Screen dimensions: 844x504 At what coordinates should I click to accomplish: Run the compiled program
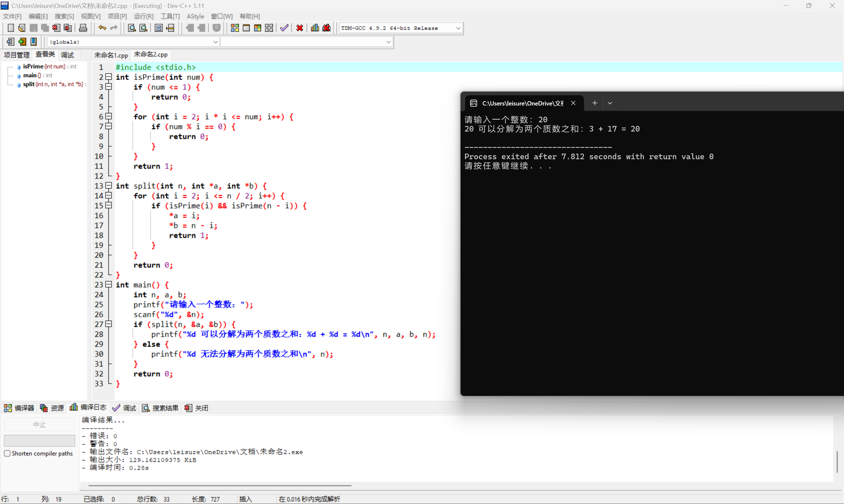[x=246, y=28]
